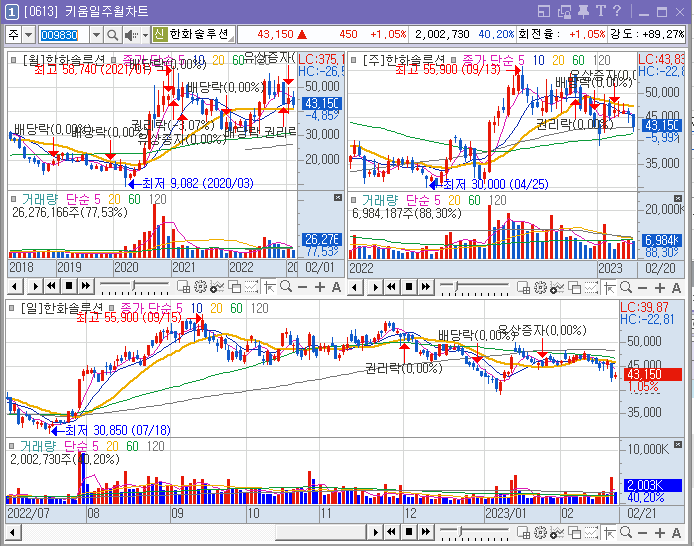Click the window number 1 icon in title bar
Image resolution: width=694 pixels, height=546 pixels.
[x=11, y=12]
